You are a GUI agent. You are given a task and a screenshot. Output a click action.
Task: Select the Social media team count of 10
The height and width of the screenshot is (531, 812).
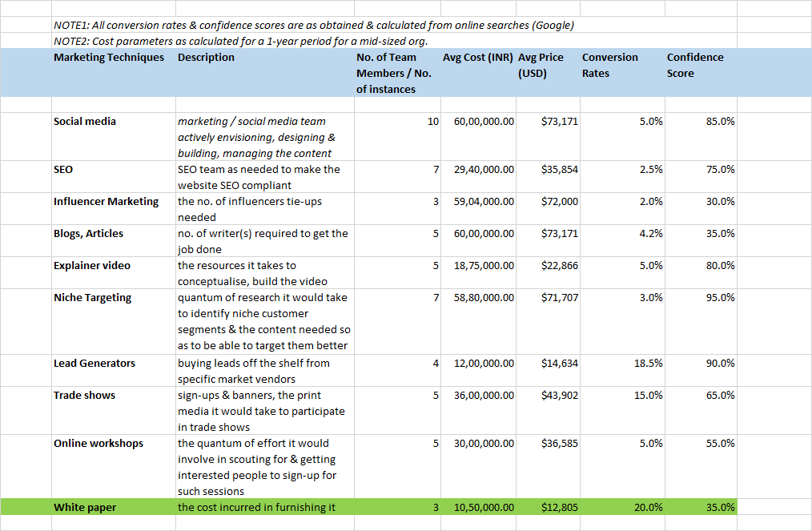tap(432, 122)
